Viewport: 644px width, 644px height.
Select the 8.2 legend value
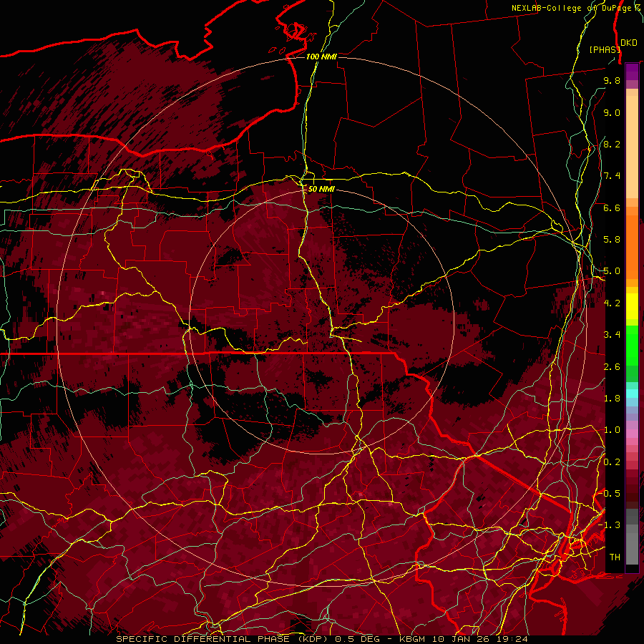pos(612,144)
